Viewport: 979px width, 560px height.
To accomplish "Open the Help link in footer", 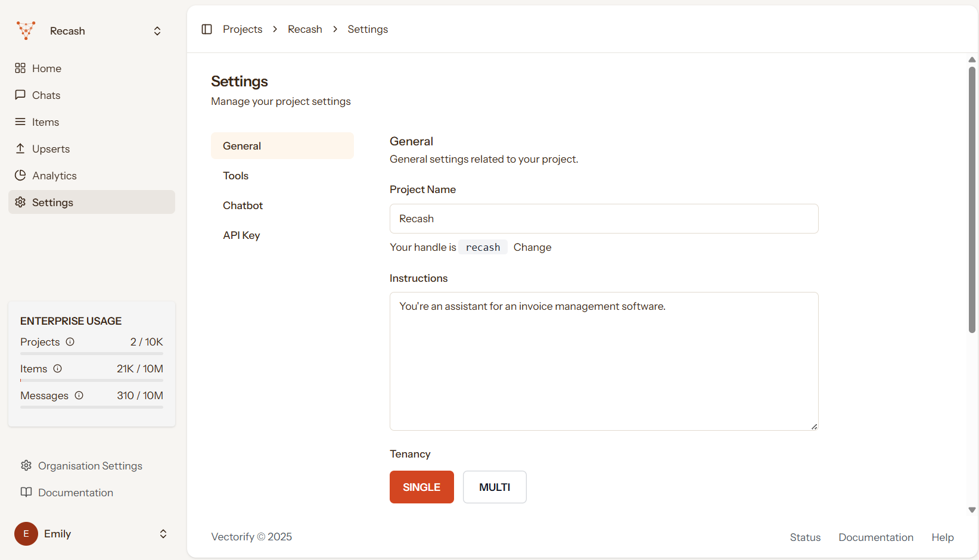I will pyautogui.click(x=942, y=537).
